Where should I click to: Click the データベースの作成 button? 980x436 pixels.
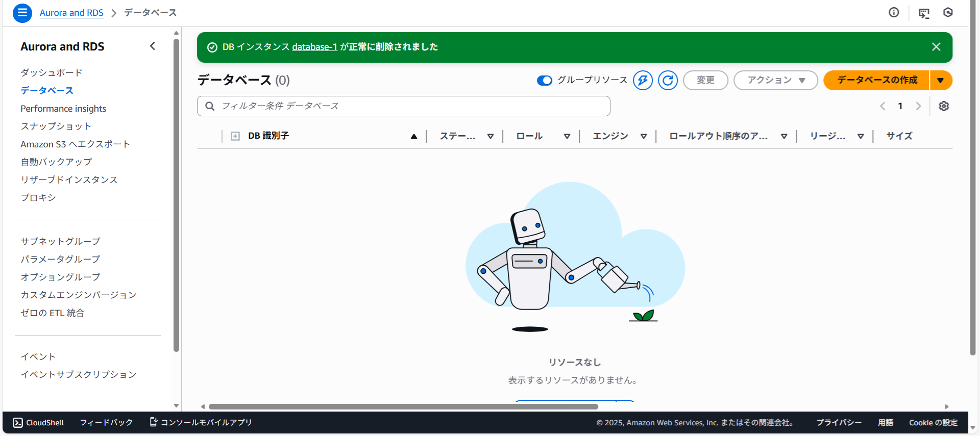tap(876, 81)
